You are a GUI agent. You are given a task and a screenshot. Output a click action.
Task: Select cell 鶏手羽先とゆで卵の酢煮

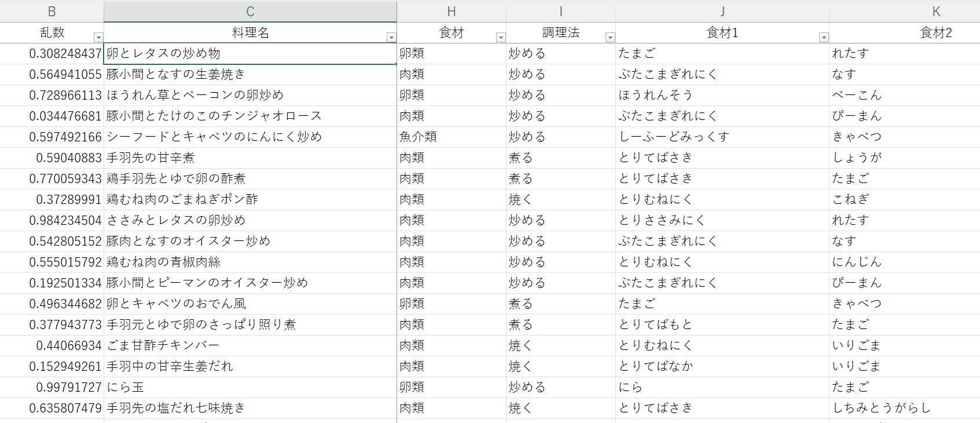[x=250, y=179]
